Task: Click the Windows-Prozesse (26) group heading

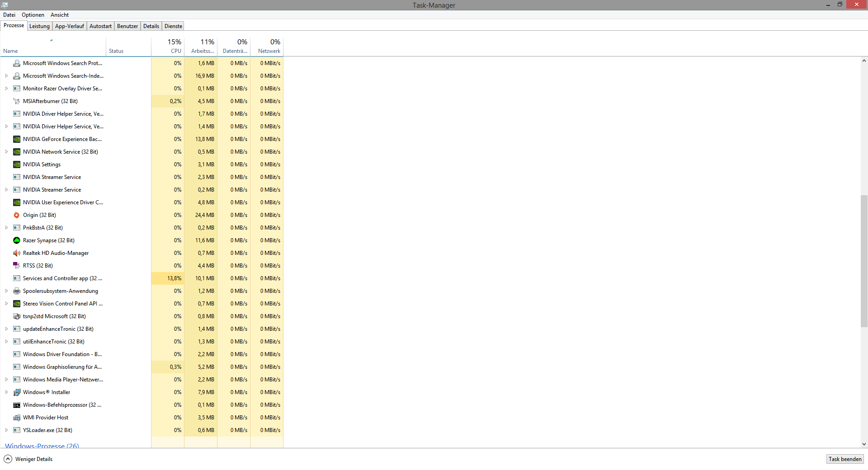Action: point(42,445)
